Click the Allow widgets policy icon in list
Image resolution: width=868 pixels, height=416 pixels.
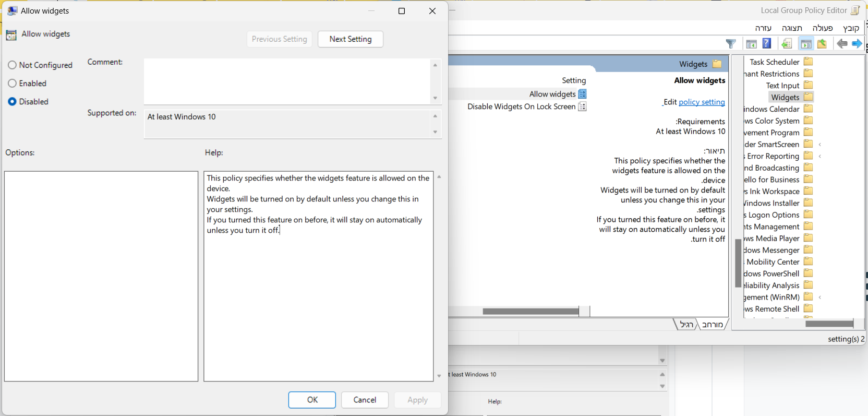[x=582, y=94]
